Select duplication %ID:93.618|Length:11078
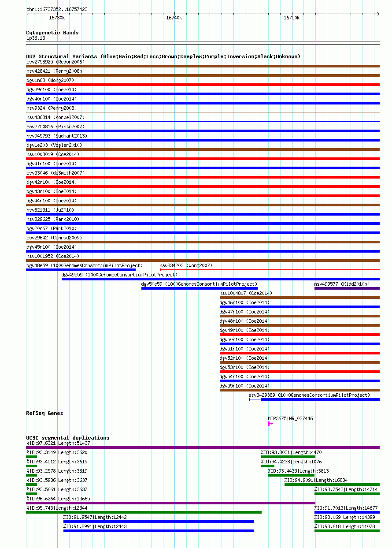392x548 pixels. (345, 526)
